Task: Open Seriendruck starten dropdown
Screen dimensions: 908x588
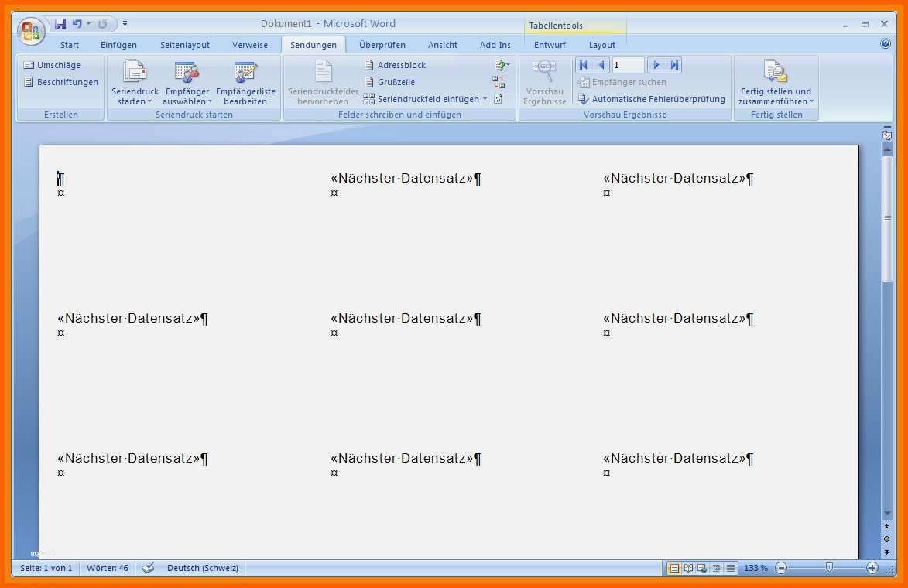Action: 135,82
